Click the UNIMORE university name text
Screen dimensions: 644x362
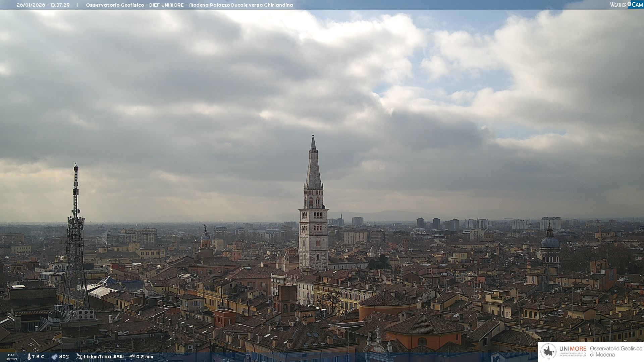pos(573,349)
